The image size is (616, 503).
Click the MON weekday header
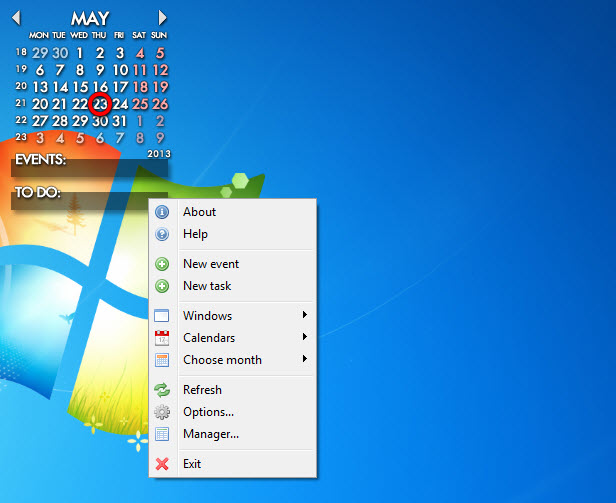[39, 35]
